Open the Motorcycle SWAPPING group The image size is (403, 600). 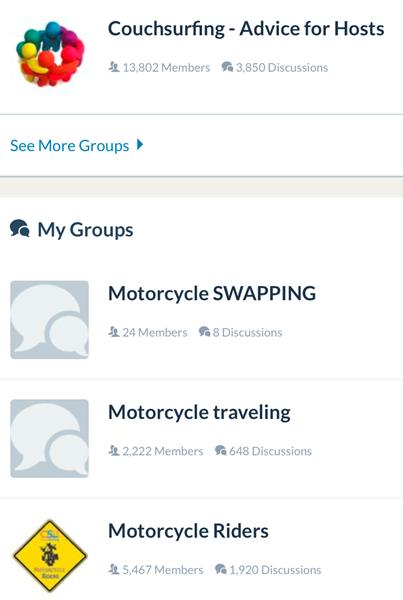[x=212, y=293]
